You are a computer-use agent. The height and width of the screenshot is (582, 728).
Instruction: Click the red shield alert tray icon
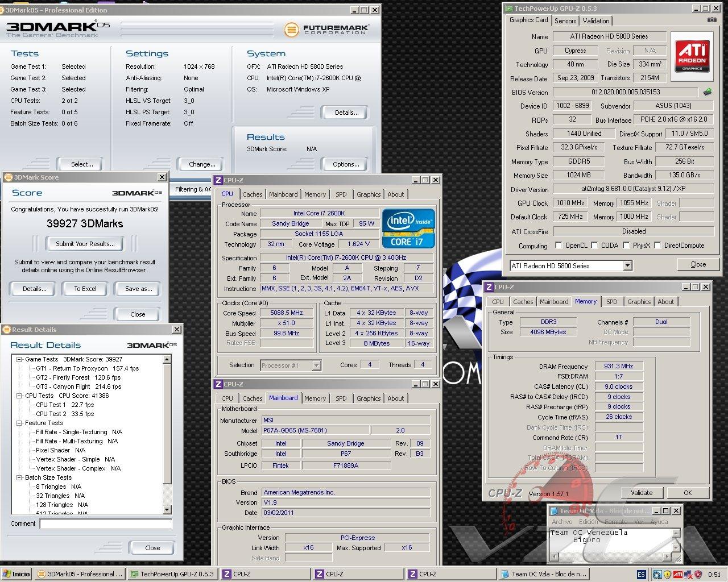click(x=698, y=575)
